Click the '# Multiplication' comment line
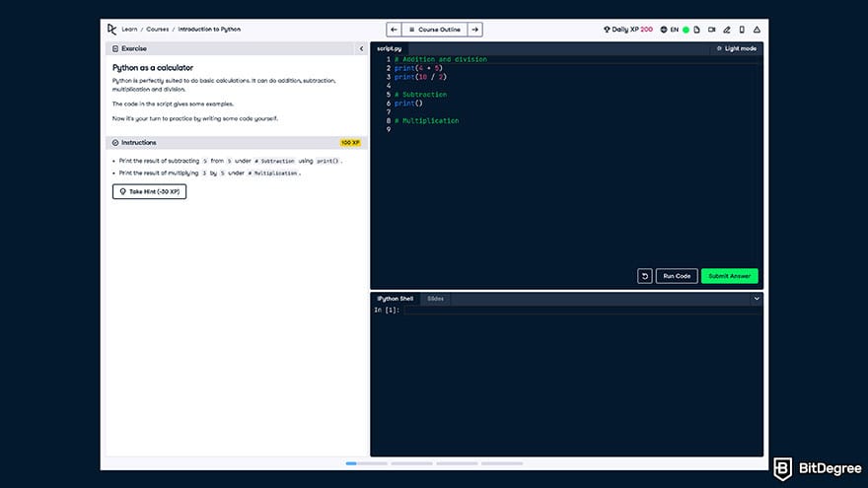 (x=427, y=120)
